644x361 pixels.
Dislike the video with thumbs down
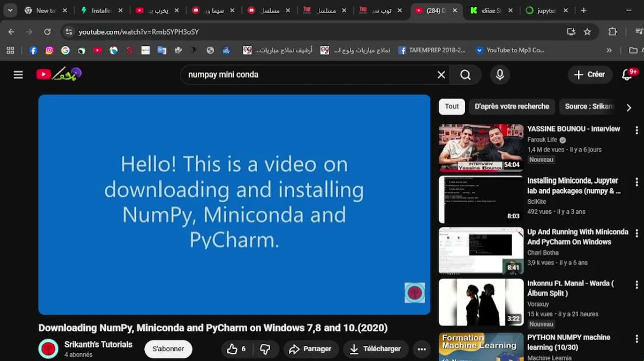(x=265, y=349)
